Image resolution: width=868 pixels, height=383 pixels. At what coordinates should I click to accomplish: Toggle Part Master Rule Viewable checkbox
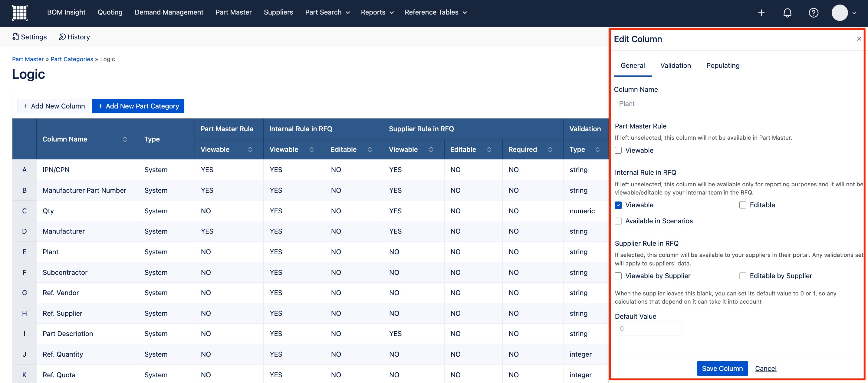[x=618, y=151]
